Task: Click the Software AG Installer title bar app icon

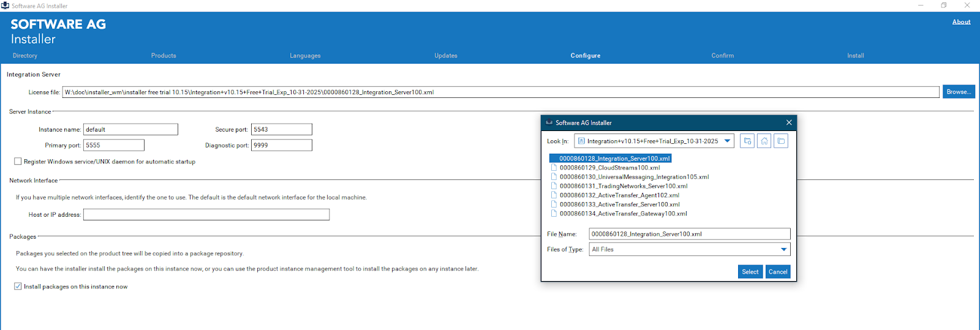Action: click(x=5, y=6)
